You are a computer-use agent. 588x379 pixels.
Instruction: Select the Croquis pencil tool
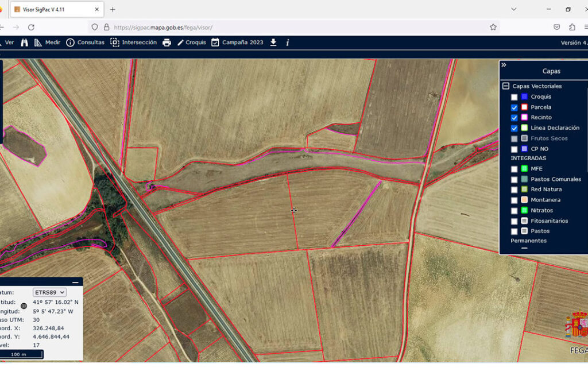tap(191, 42)
